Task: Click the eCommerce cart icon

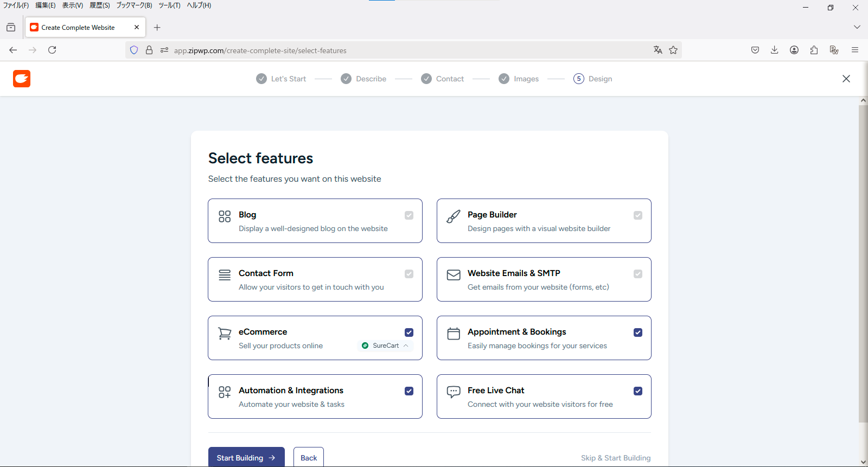Action: 225,334
